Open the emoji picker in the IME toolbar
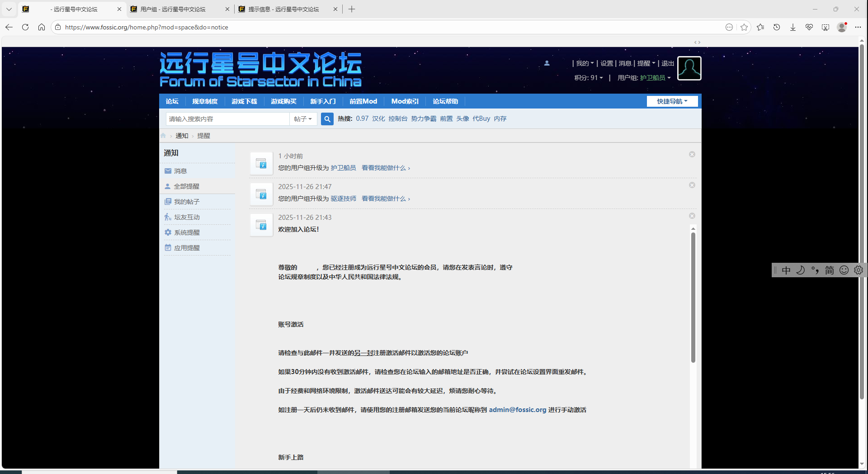 (844, 270)
